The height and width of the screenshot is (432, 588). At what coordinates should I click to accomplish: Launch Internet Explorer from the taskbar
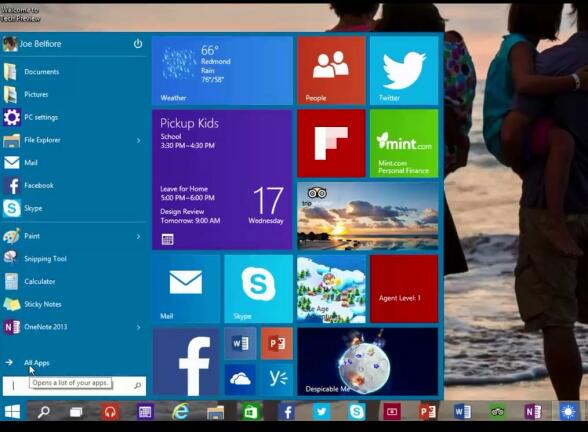click(180, 412)
